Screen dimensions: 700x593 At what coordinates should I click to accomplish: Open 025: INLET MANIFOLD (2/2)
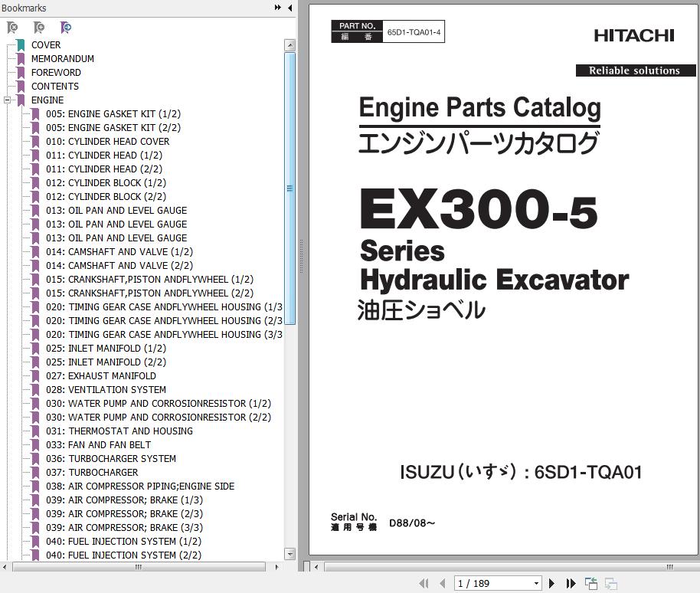(106, 362)
